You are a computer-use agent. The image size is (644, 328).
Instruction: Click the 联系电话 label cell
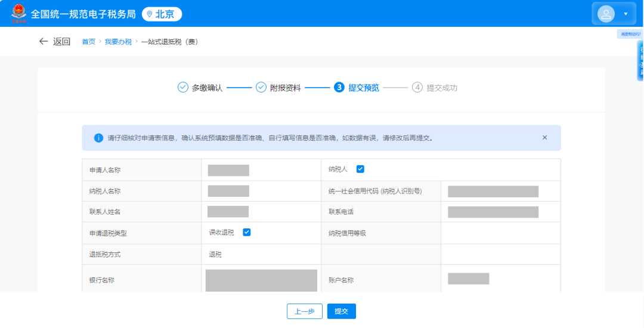[x=381, y=212]
